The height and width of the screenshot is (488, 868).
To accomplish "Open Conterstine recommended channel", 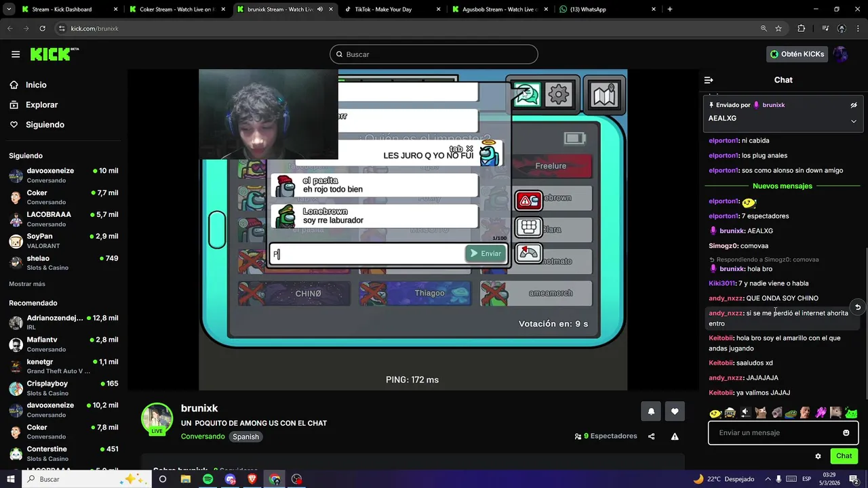I will tap(63, 453).
